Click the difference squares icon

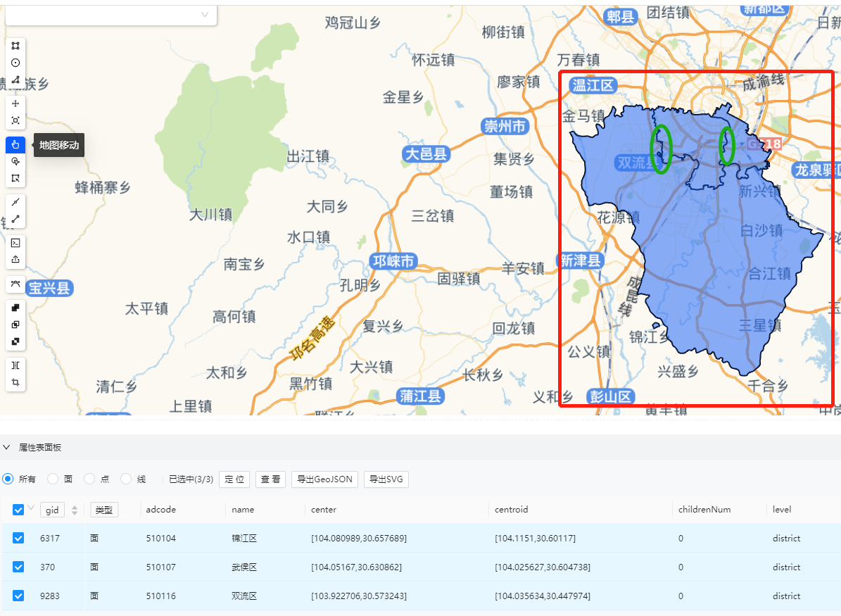(x=15, y=342)
